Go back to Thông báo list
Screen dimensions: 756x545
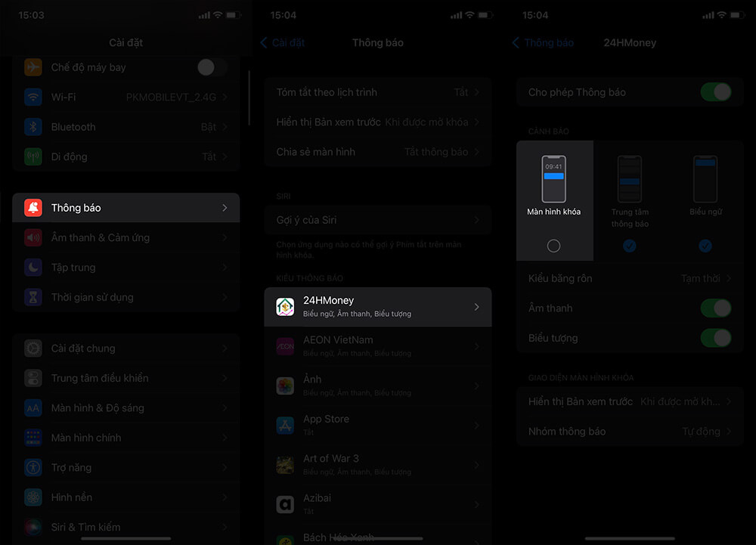pyautogui.click(x=543, y=42)
